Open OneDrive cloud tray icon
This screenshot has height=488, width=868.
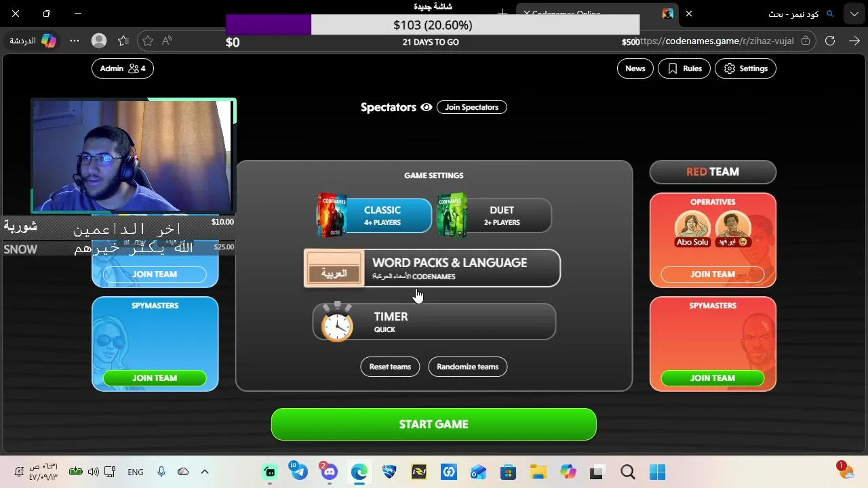(183, 472)
